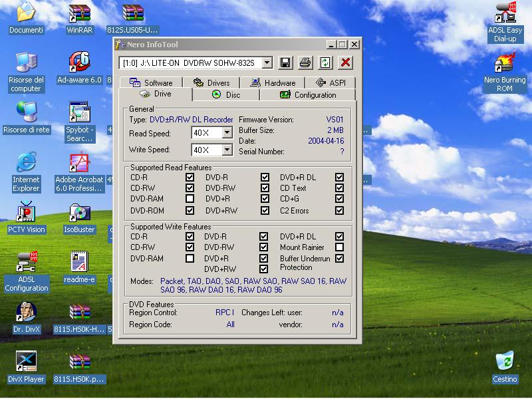Toggle DVD-R under Supported Write Features
The width and height of the screenshot is (532, 399).
(263, 236)
